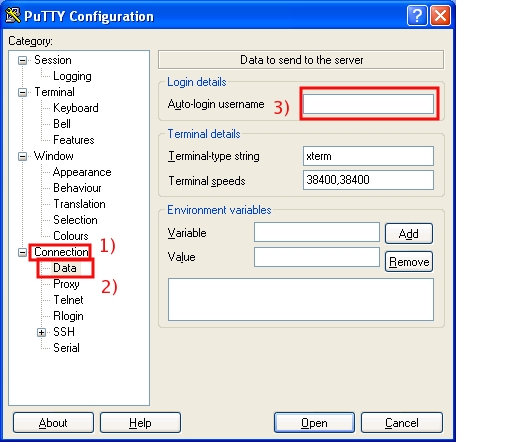The height and width of the screenshot is (442, 512).
Task: Click the PuTTY icon in title bar
Action: click(x=13, y=16)
